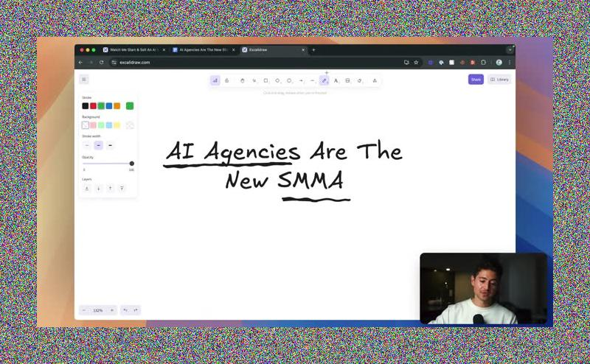Viewport: 590px width, 364px height.
Task: Select the Line tool
Action: tap(312, 80)
